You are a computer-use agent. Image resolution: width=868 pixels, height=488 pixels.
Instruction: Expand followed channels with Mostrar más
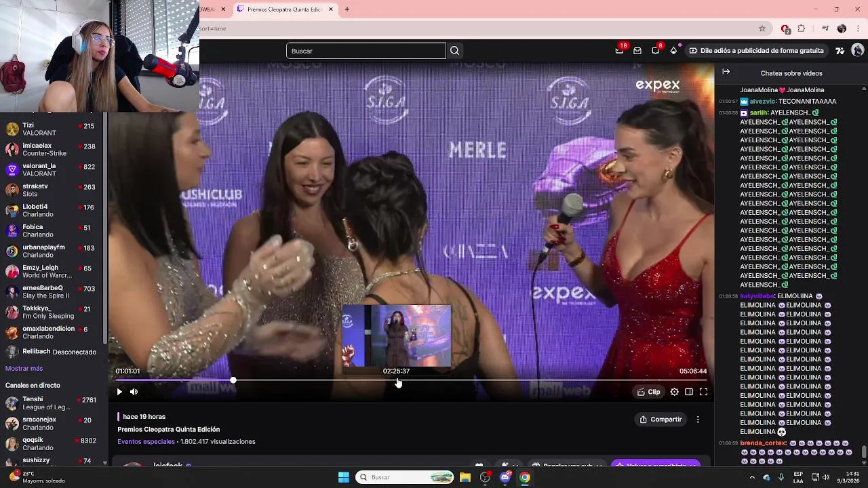24,369
